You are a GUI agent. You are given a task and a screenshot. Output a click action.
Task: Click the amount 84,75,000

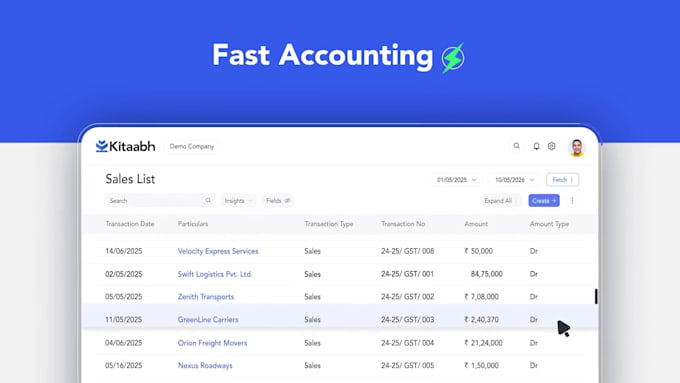(487, 274)
